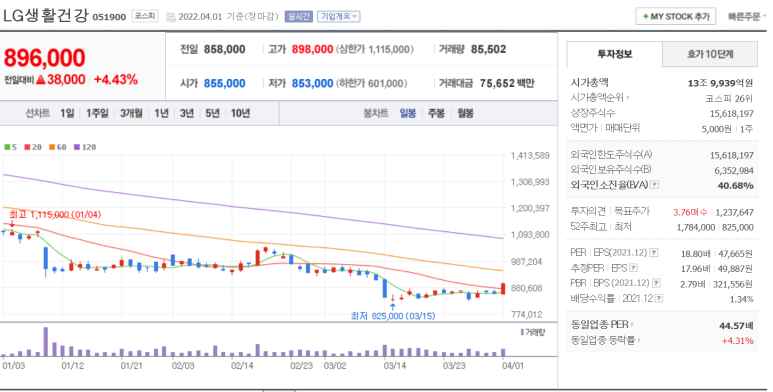Screen dimensions: 773x392
Task: Click the purple 120-day moving average legend
Action: click(x=85, y=147)
